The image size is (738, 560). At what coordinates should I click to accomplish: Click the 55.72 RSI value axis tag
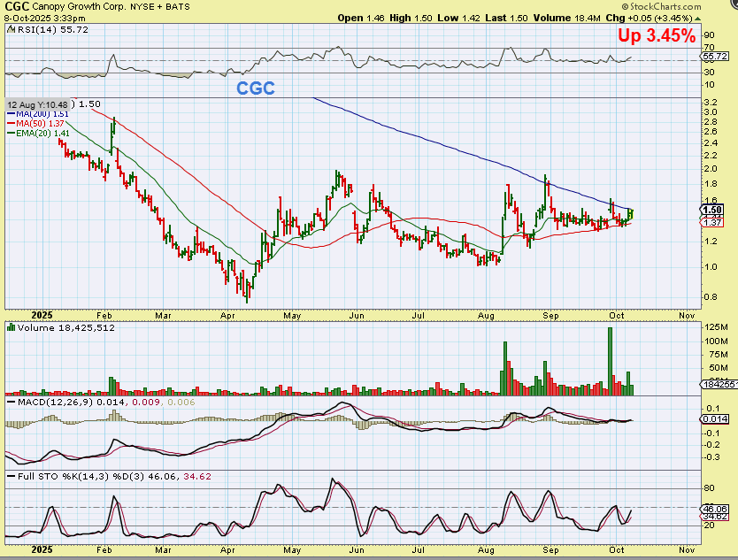[x=714, y=56]
